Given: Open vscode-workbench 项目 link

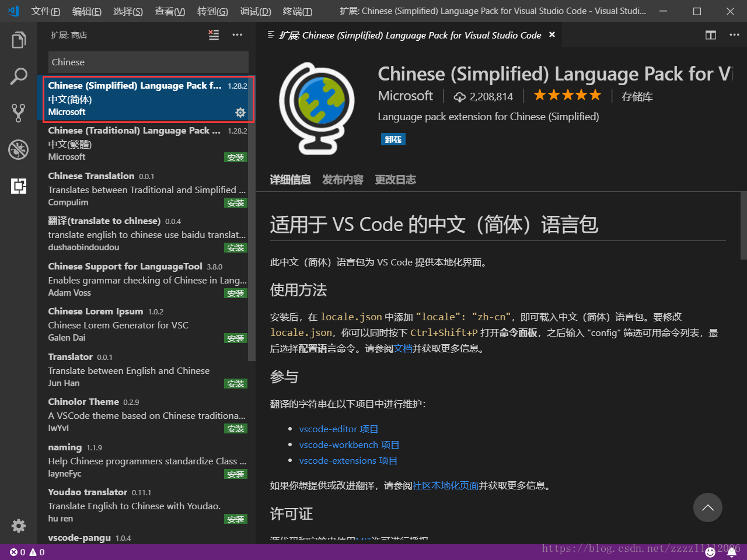Looking at the screenshot, I should (x=349, y=445).
